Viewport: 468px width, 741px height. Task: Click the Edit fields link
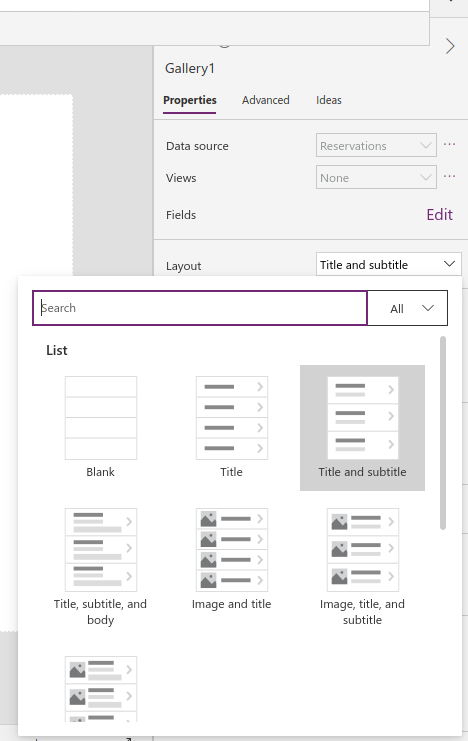[439, 215]
